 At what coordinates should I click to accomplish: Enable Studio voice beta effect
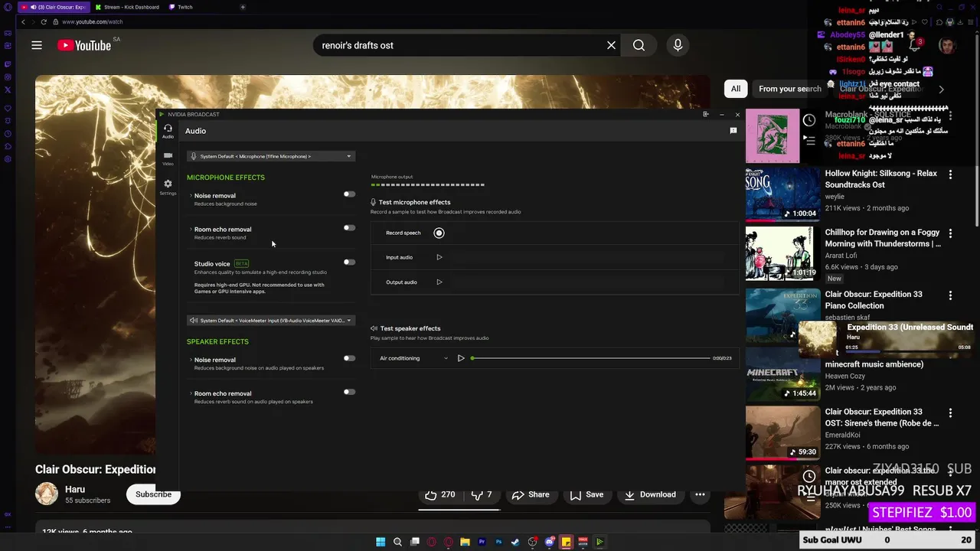tap(349, 262)
